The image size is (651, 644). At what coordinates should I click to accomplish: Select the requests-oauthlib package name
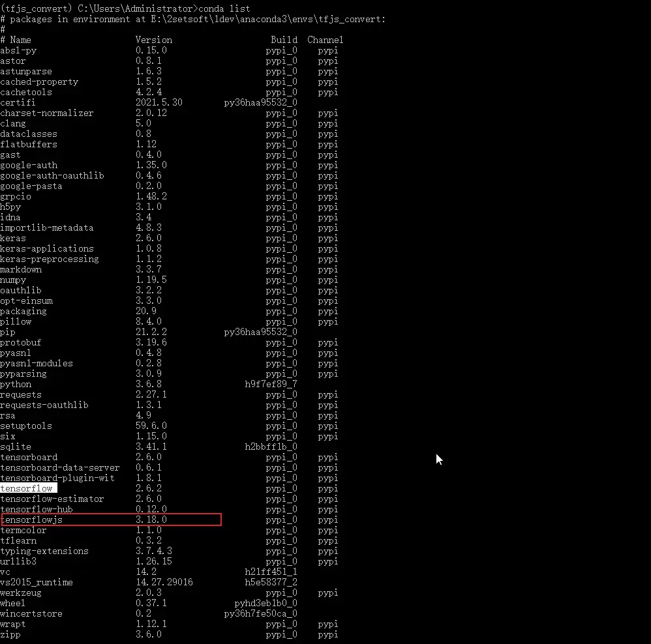click(44, 405)
